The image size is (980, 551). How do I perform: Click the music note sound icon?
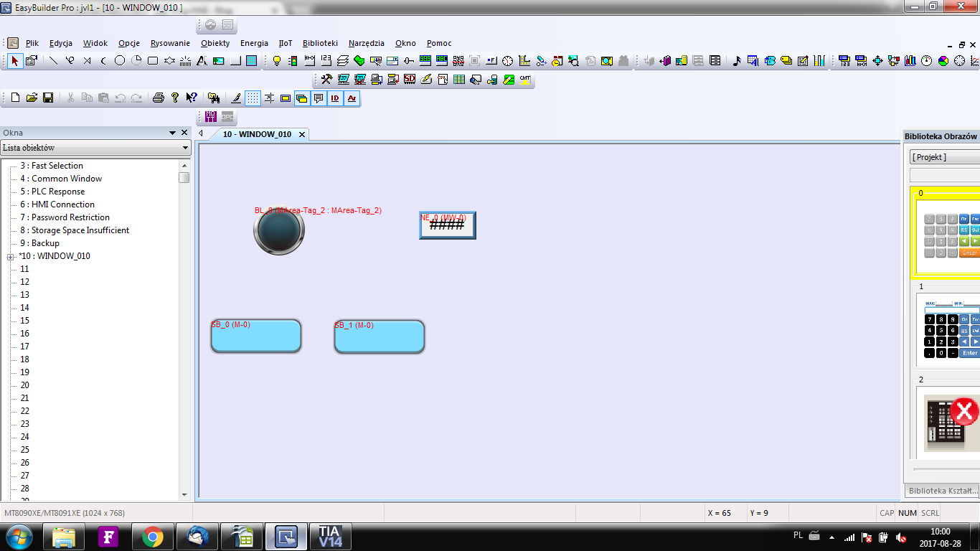(x=736, y=61)
